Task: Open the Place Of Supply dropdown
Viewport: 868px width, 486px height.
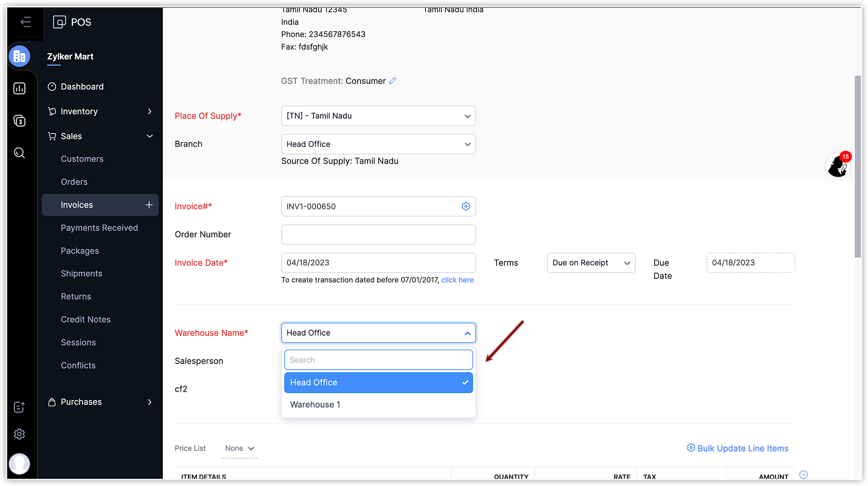Action: (x=378, y=116)
